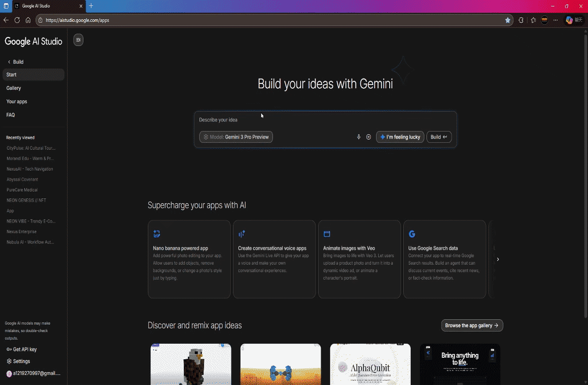Click the page vertical scrollbar
Screen dimensions: 588x385
585,176
